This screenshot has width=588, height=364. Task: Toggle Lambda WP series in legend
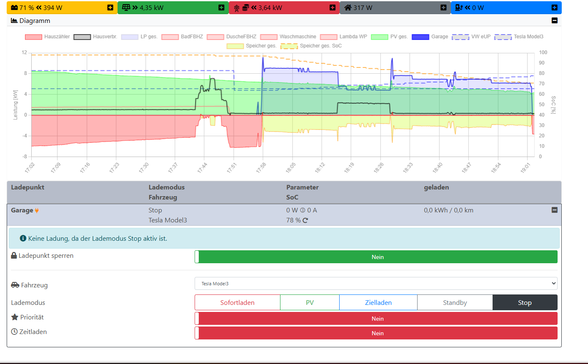(344, 37)
